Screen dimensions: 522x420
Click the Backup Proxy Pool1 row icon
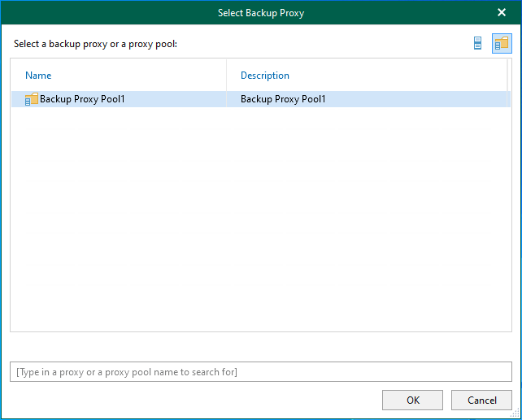point(32,99)
